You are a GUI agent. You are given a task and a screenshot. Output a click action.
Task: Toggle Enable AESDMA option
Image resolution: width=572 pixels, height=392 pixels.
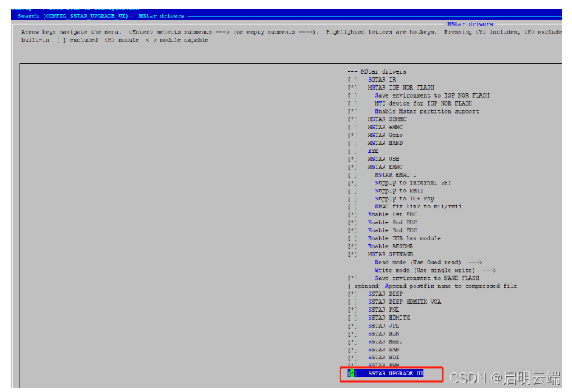pos(353,246)
